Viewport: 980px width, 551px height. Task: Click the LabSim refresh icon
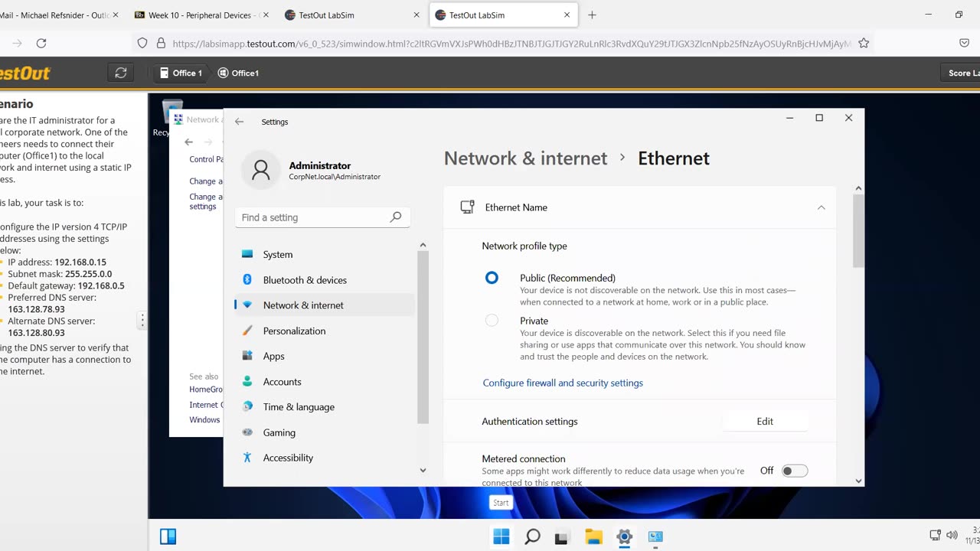coord(120,73)
